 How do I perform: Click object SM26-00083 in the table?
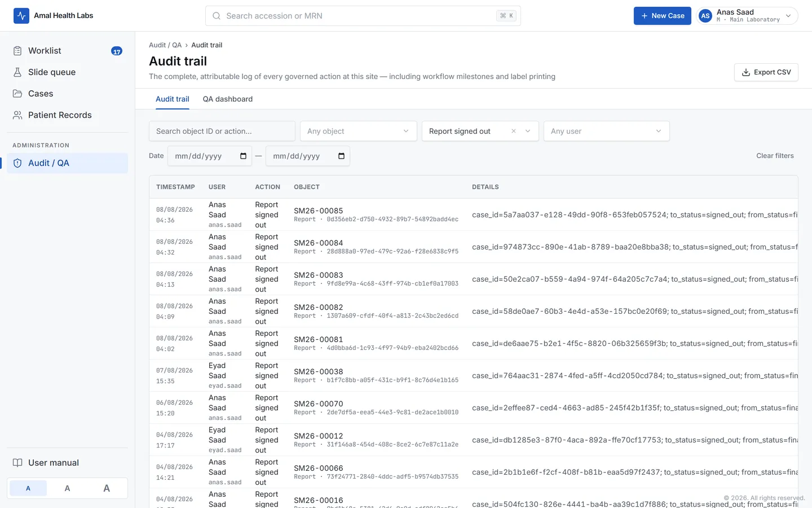click(319, 275)
